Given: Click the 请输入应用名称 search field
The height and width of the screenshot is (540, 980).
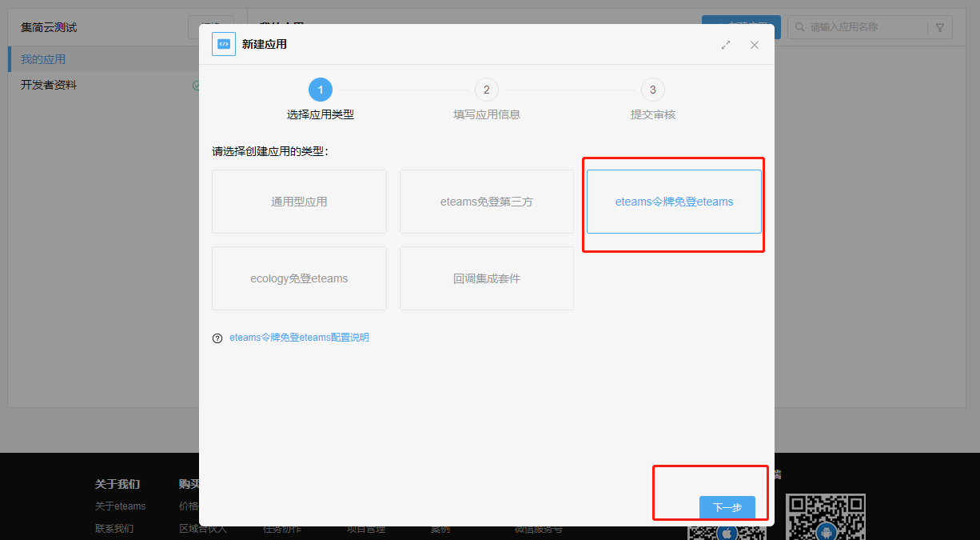Looking at the screenshot, I should (866, 27).
